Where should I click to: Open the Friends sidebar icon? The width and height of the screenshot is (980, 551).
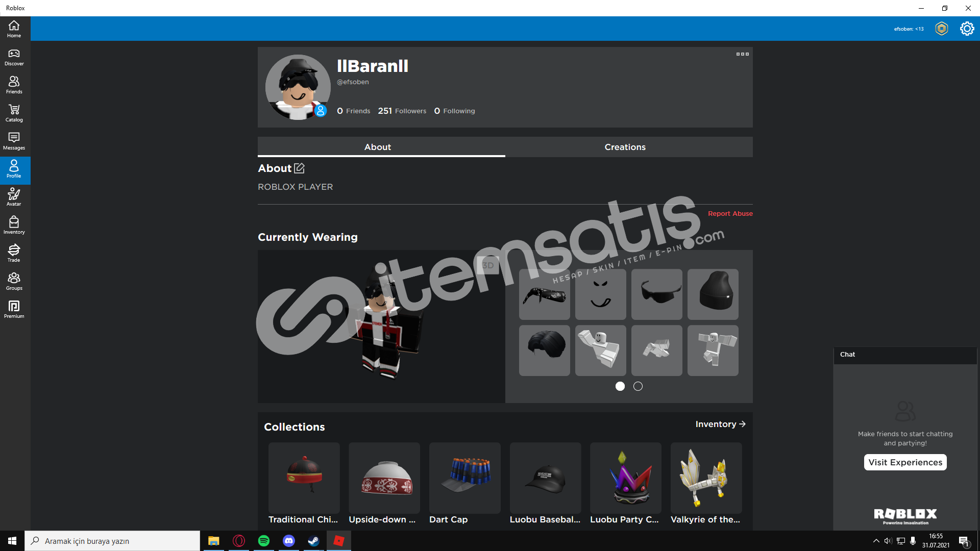click(14, 85)
